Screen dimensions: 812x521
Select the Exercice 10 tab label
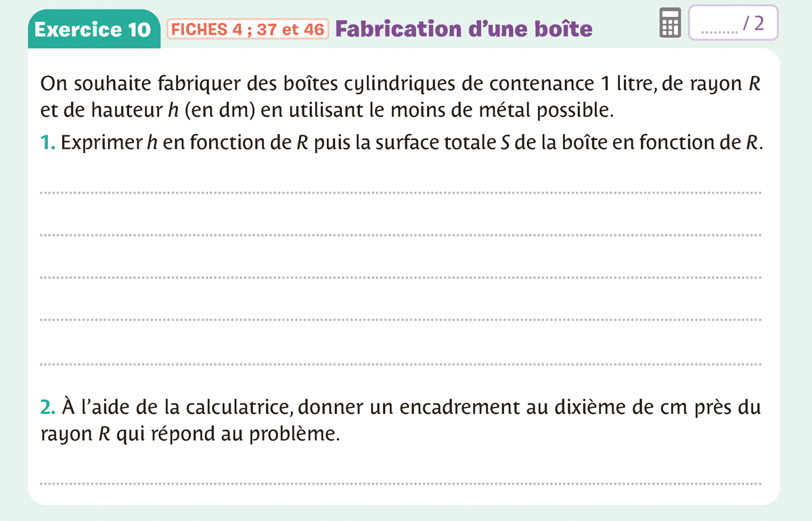pyautogui.click(x=93, y=30)
